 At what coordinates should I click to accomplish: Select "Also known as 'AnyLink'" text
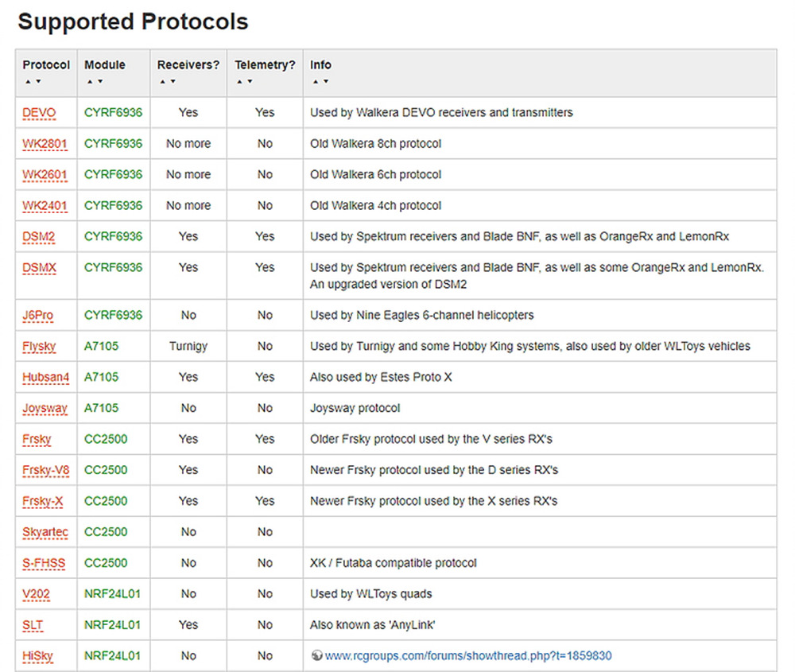[x=373, y=625]
